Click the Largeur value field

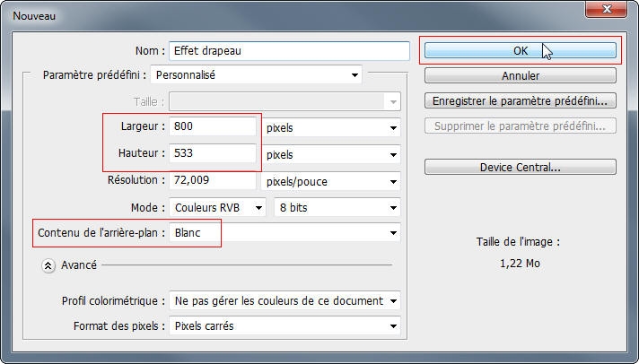(x=213, y=126)
